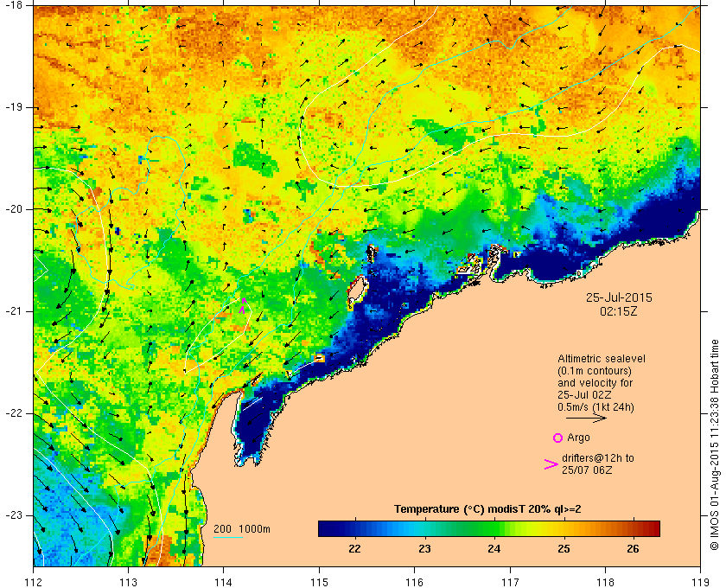Click the green 24°C colorbar region
This screenshot has width=726, height=588.
(494, 528)
